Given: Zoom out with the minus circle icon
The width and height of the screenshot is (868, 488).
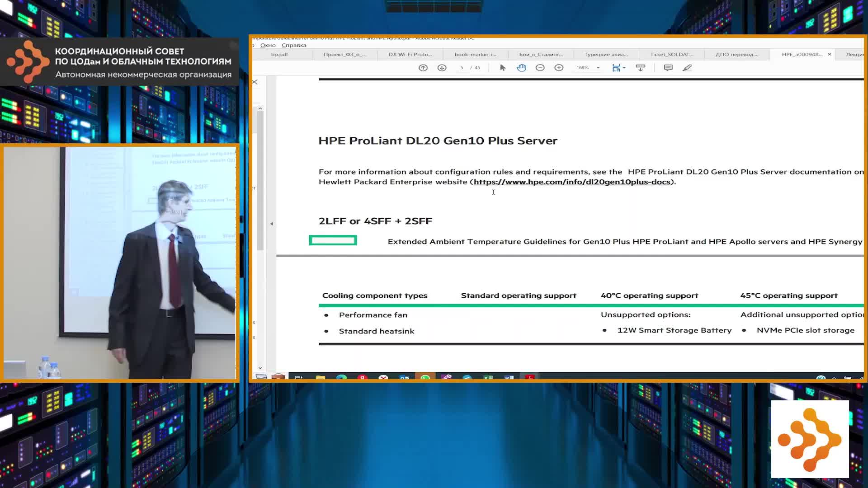Looking at the screenshot, I should click(x=540, y=68).
